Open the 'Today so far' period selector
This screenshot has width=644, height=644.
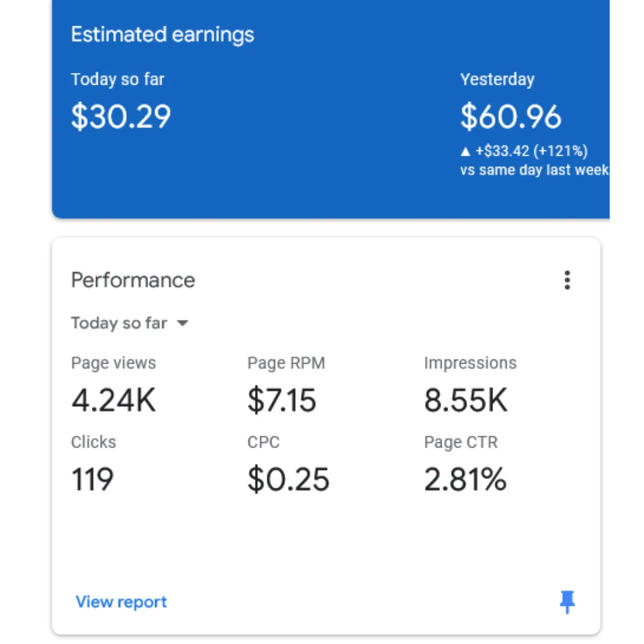pos(130,323)
